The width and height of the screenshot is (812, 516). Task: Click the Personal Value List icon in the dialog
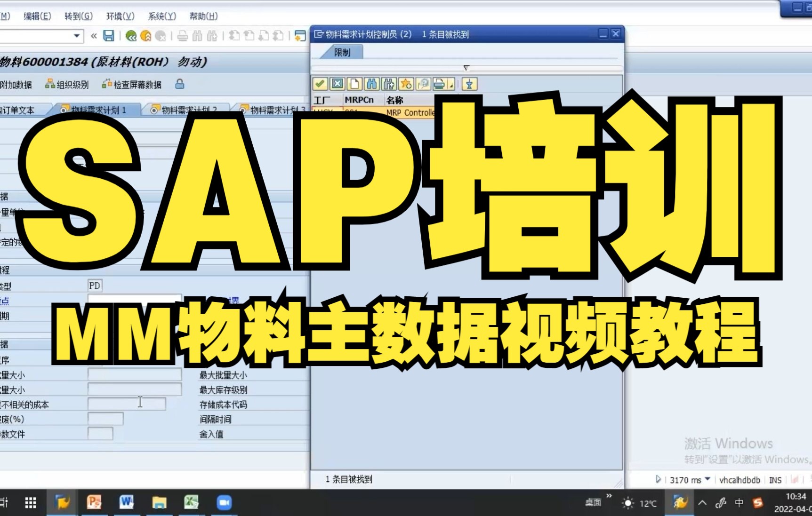click(423, 84)
